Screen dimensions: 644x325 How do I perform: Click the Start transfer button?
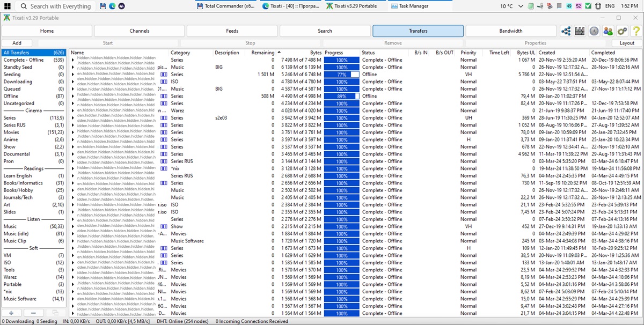(108, 43)
